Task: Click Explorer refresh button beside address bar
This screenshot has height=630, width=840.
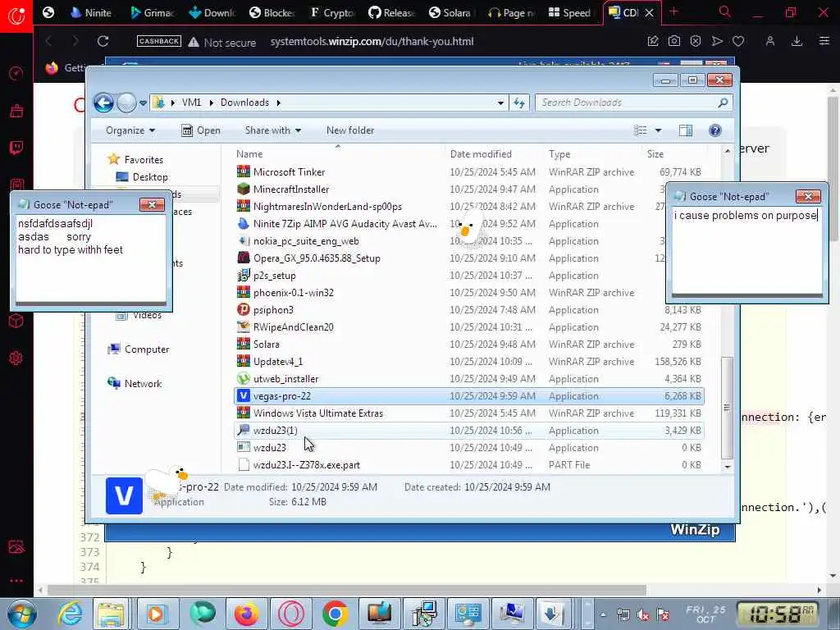Action: coord(519,103)
